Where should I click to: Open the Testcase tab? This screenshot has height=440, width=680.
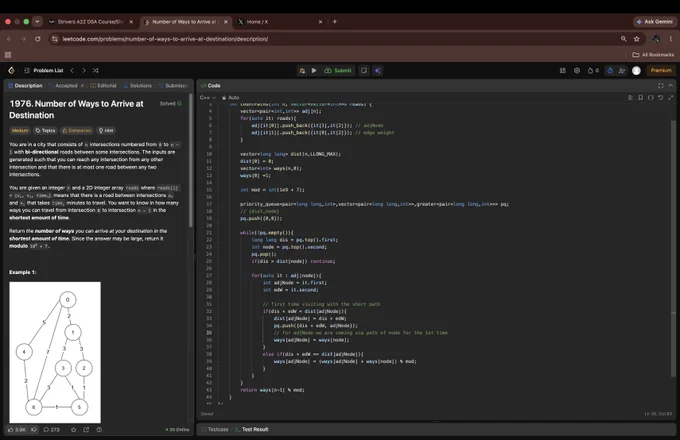(x=215, y=429)
